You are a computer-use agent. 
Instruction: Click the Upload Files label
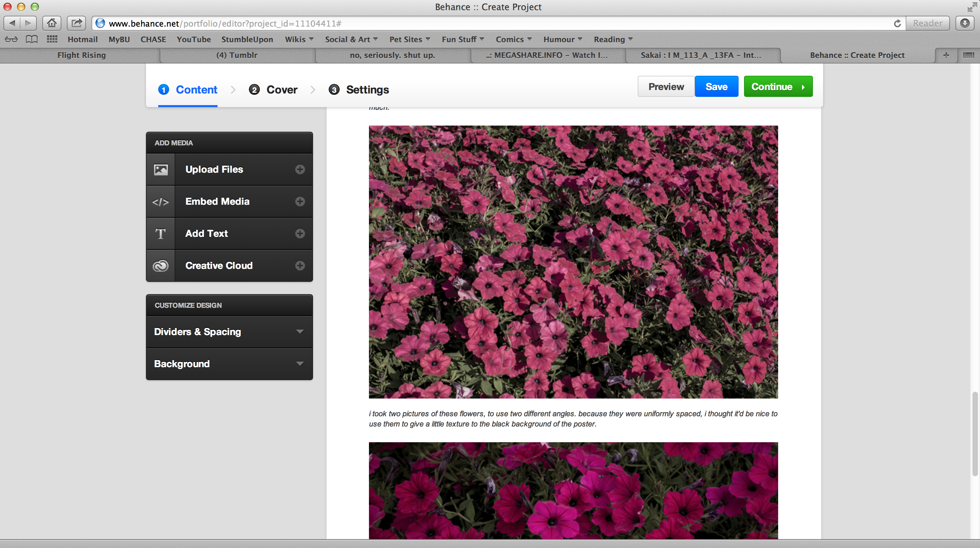(x=214, y=170)
